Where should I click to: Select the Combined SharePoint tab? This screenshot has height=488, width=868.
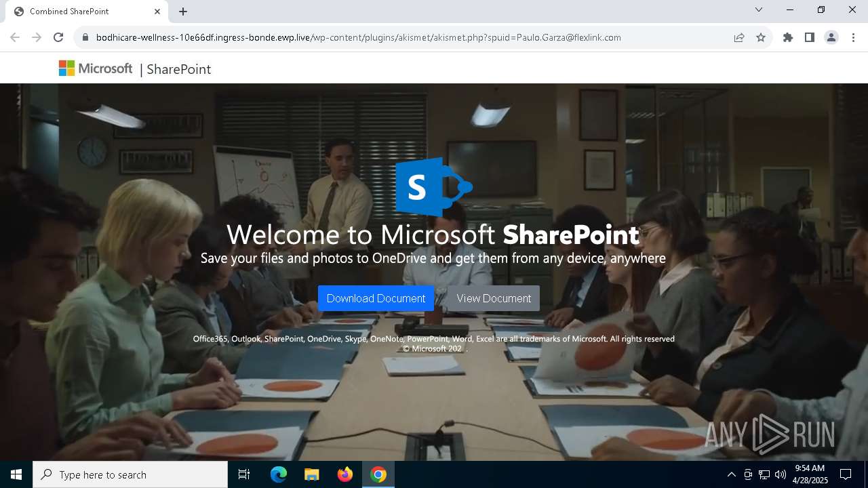point(86,12)
